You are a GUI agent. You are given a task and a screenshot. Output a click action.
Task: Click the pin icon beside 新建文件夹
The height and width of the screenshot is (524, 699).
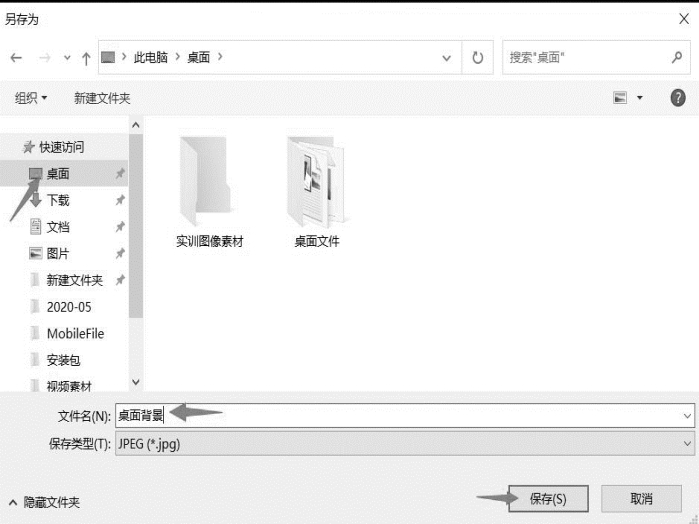[120, 280]
